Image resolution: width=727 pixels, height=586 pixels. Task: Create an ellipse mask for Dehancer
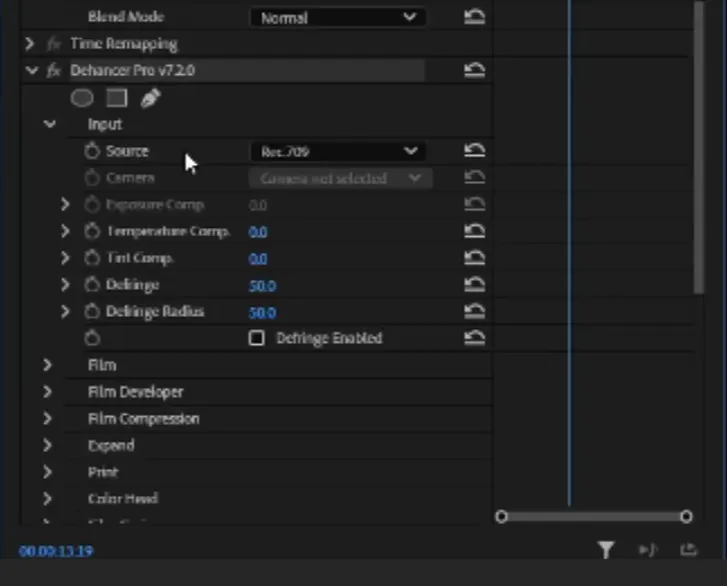pos(82,98)
